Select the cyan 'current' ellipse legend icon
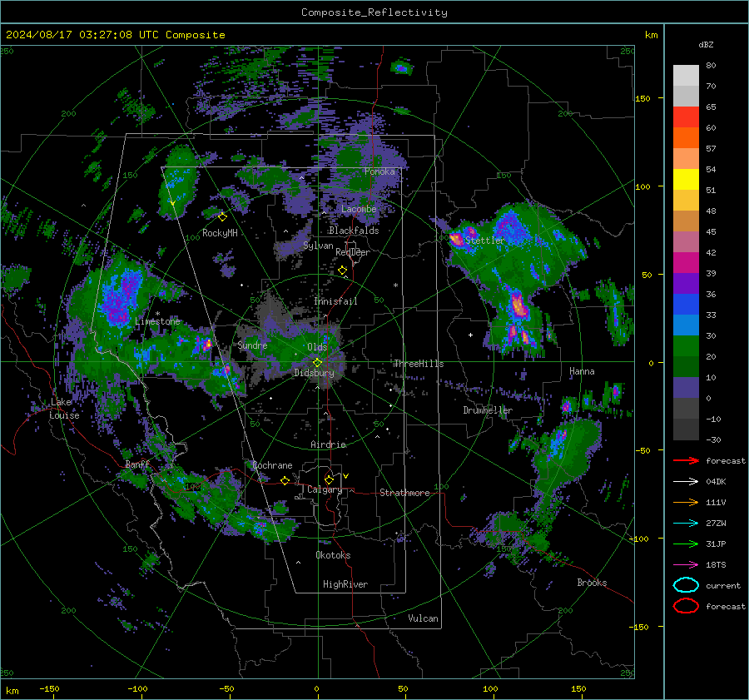The image size is (749, 700). point(686,585)
